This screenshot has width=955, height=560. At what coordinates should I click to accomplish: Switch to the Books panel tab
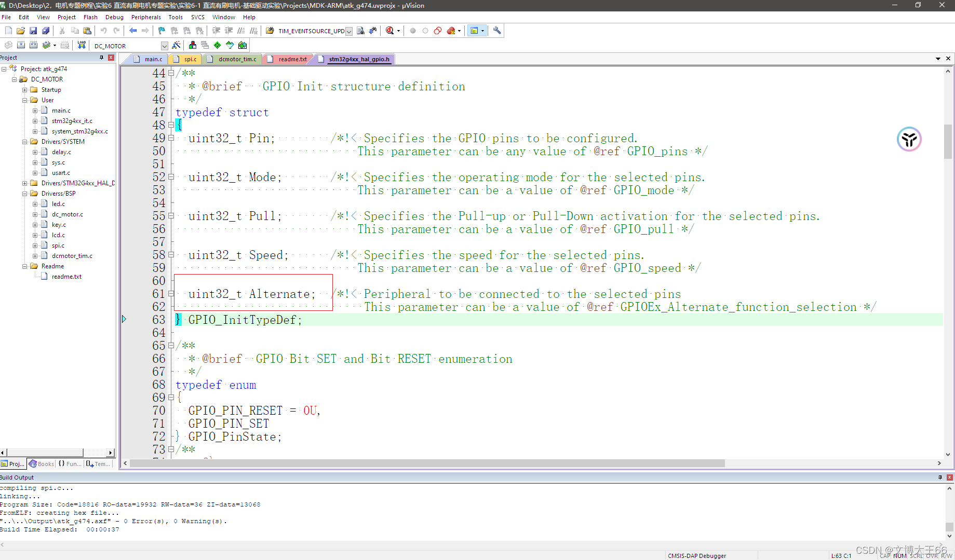pyautogui.click(x=42, y=463)
